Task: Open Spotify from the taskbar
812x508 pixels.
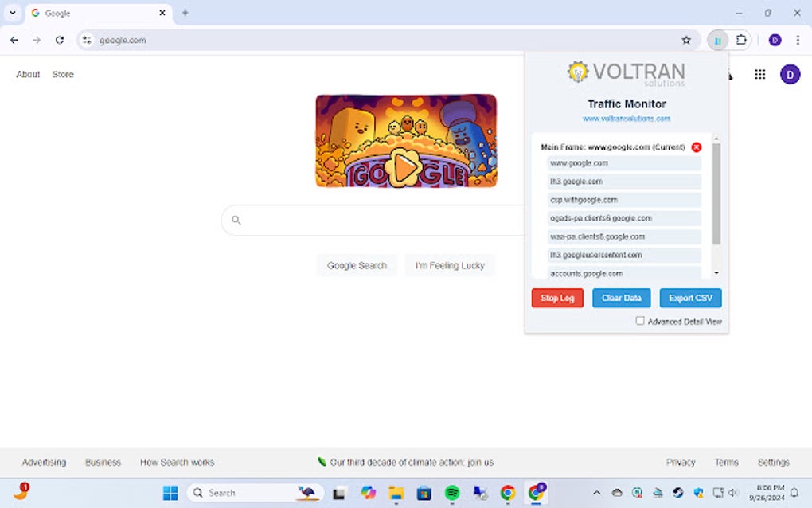Action: click(x=451, y=493)
